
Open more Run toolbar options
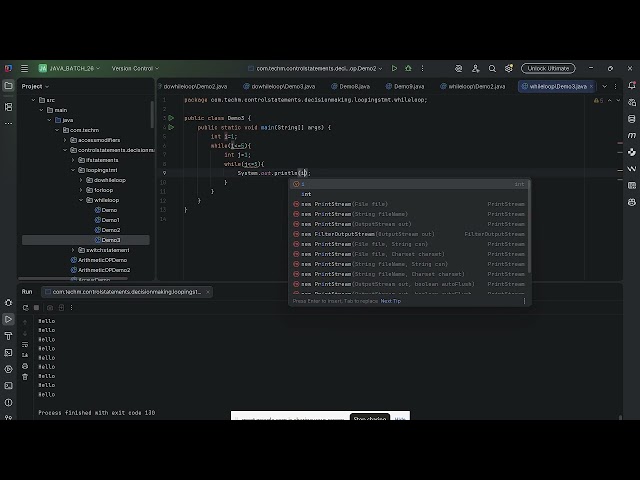pyautogui.click(x=71, y=308)
